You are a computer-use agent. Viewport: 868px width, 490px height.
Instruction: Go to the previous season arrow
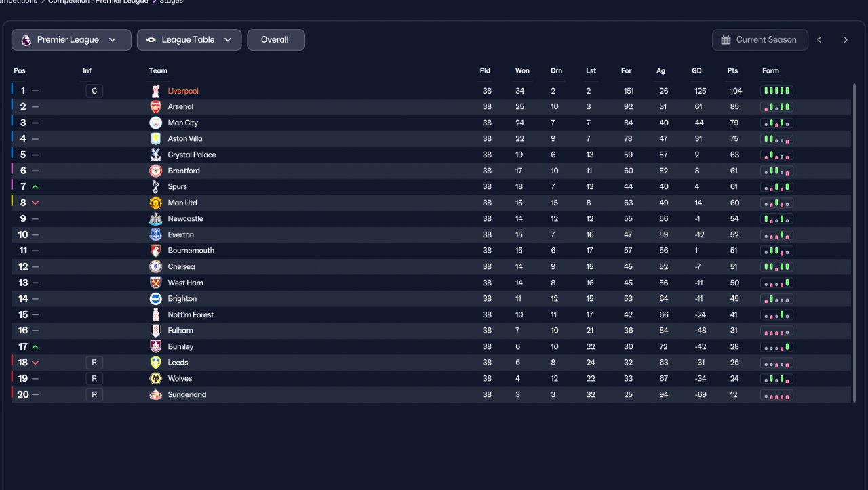click(819, 40)
